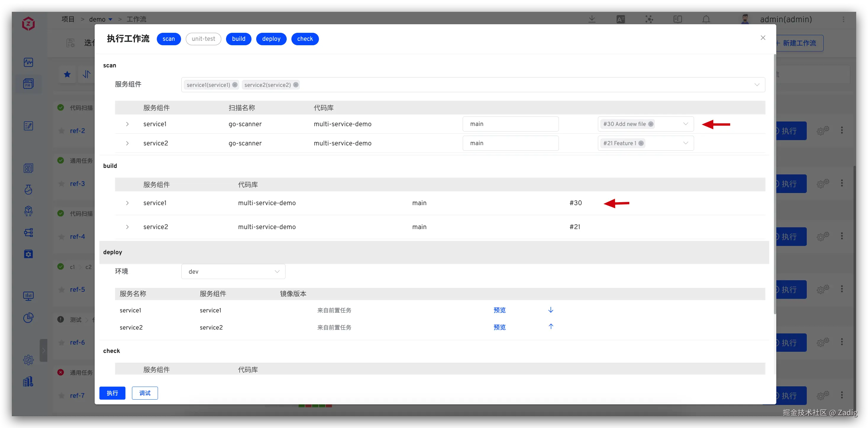Image resolution: width=868 pixels, height=428 pixels.
Task: Expand service2 row in scan table
Action: tap(128, 143)
